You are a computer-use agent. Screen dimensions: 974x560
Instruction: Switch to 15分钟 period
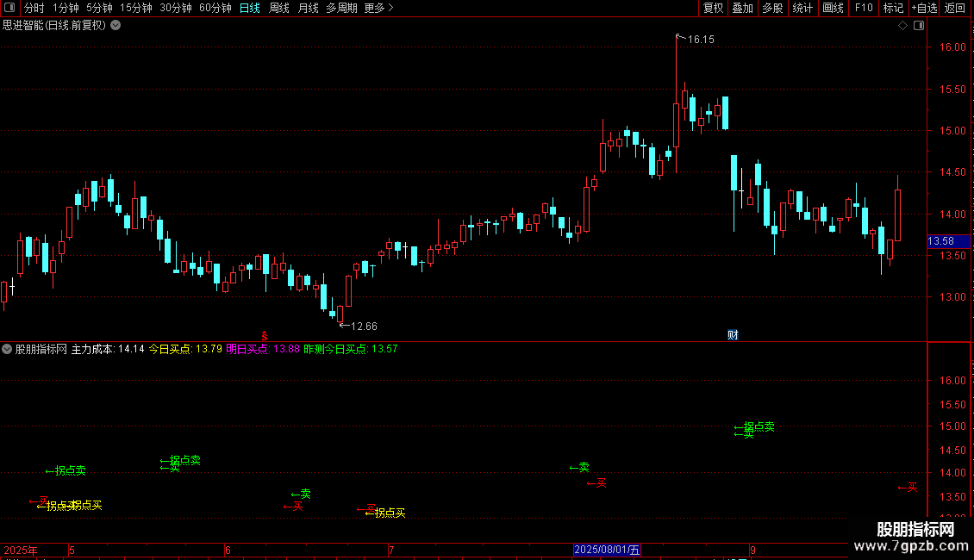135,8
